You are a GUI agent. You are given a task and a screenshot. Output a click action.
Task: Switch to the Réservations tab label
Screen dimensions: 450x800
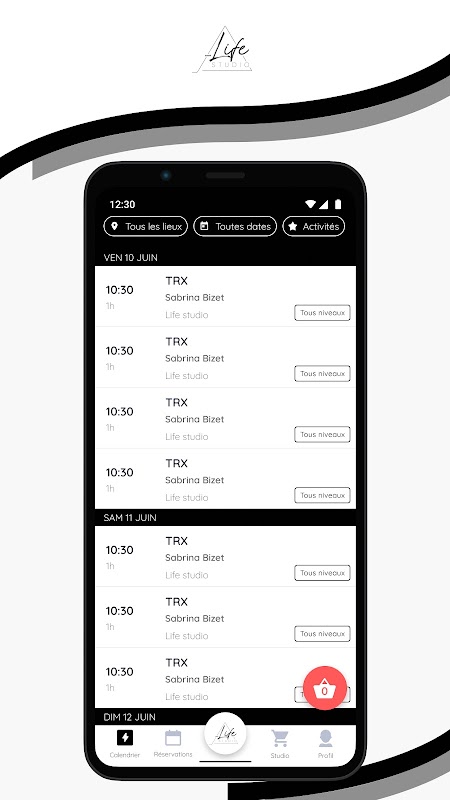(173, 754)
